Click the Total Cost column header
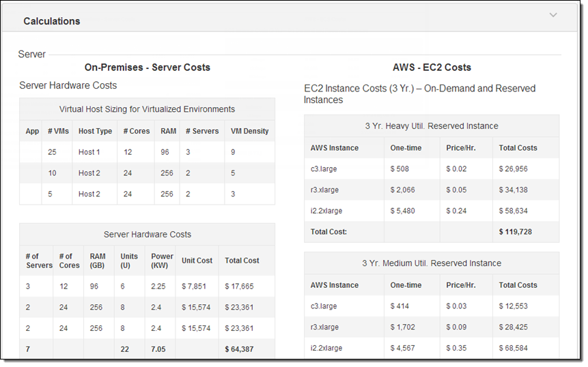This screenshot has width=588, height=367. pyautogui.click(x=242, y=261)
